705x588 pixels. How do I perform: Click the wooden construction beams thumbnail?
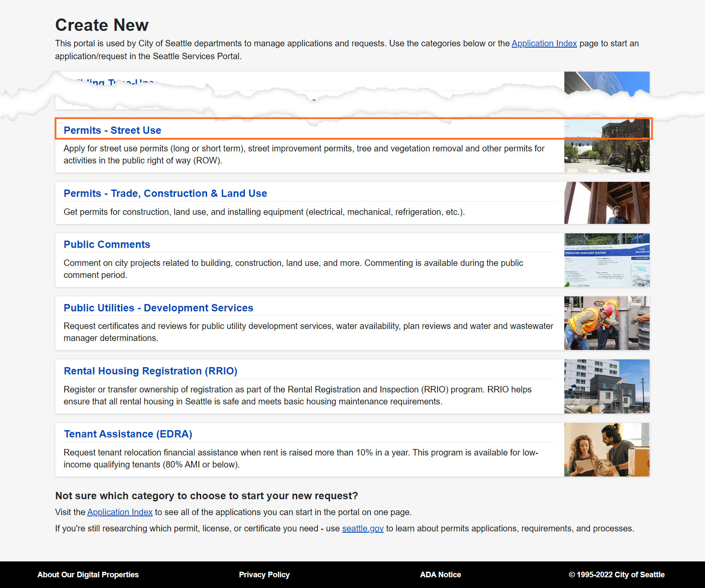click(x=606, y=203)
